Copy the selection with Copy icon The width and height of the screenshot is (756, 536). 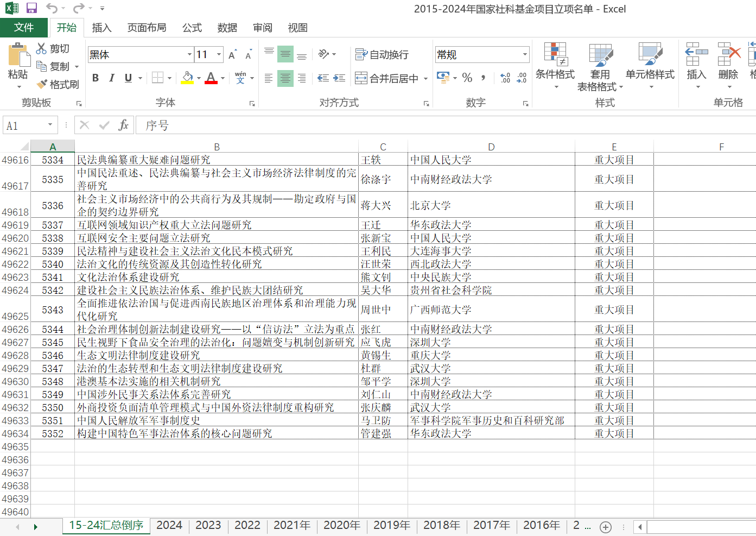click(x=41, y=66)
